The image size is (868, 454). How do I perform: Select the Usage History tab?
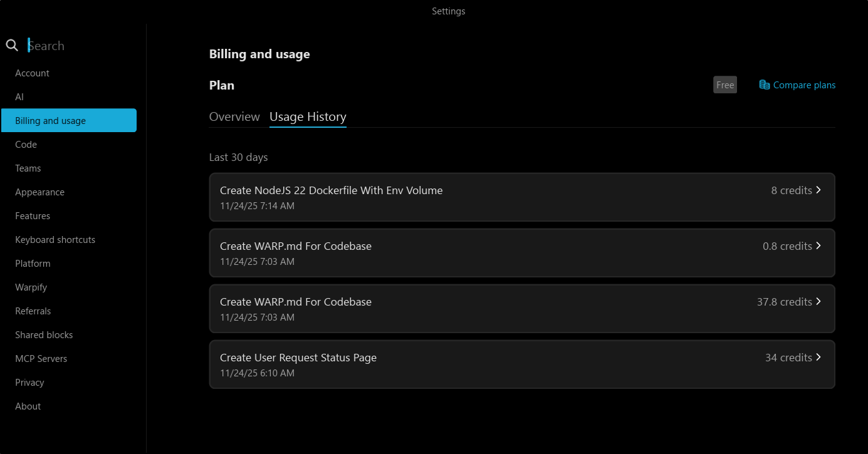pyautogui.click(x=308, y=117)
